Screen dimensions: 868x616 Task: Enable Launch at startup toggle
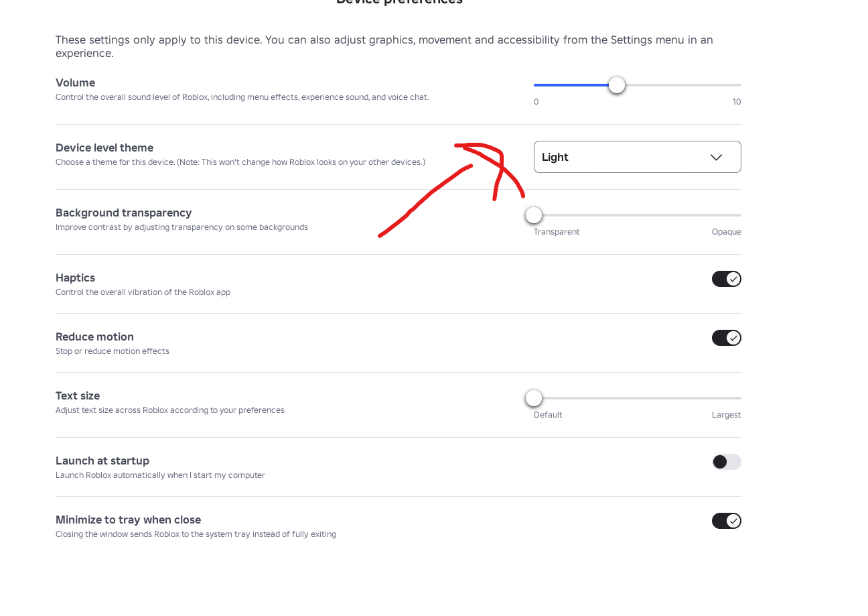coord(726,462)
